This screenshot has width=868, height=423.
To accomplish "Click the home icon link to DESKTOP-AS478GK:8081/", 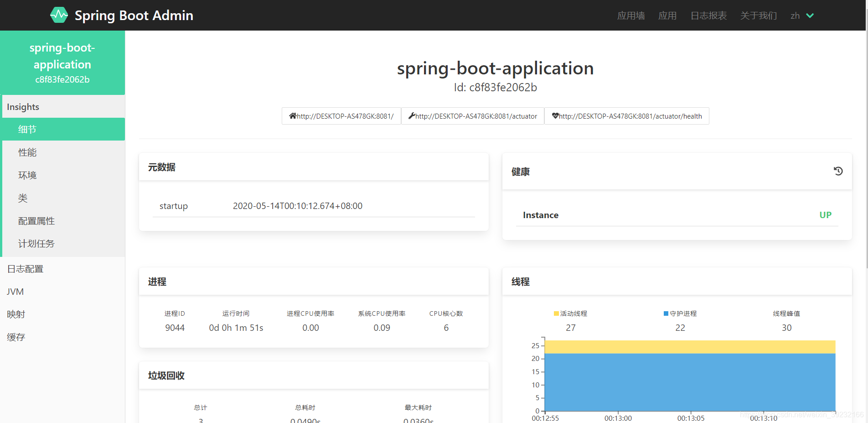I will (293, 116).
